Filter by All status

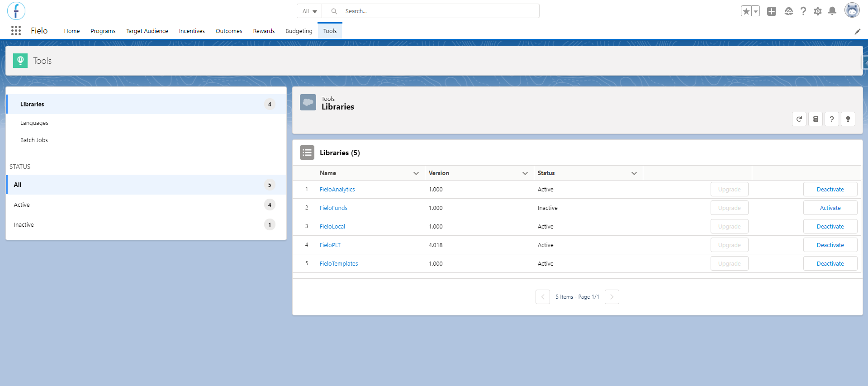click(x=146, y=185)
